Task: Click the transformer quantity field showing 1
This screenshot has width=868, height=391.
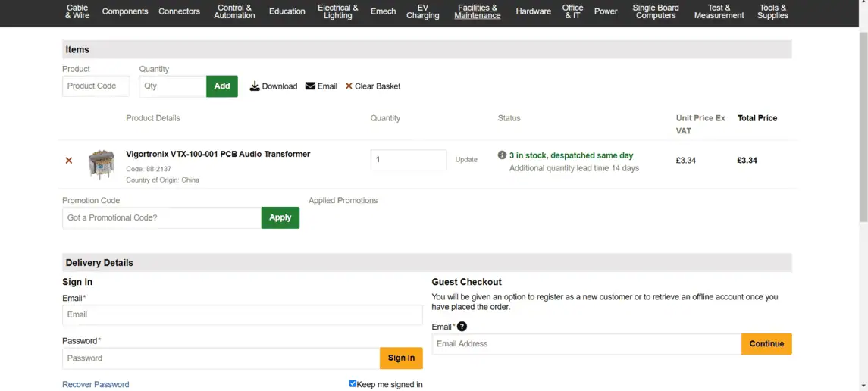Action: pyautogui.click(x=409, y=160)
